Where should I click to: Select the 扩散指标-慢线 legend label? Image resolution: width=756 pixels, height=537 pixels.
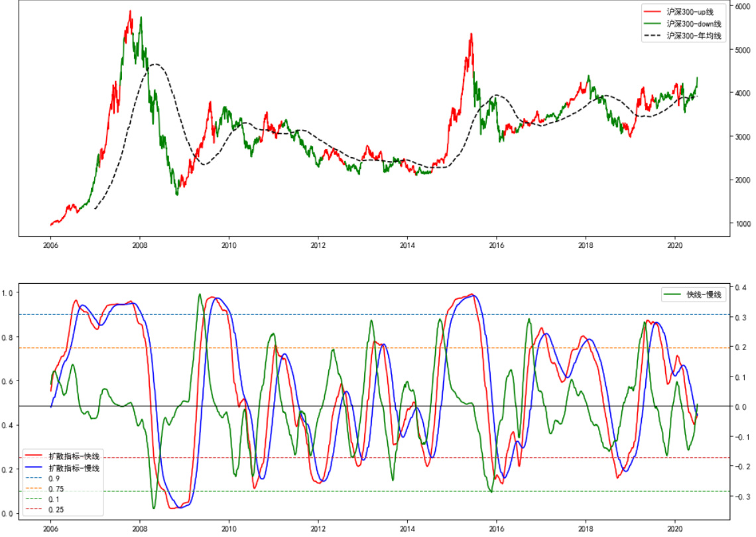coord(74,468)
